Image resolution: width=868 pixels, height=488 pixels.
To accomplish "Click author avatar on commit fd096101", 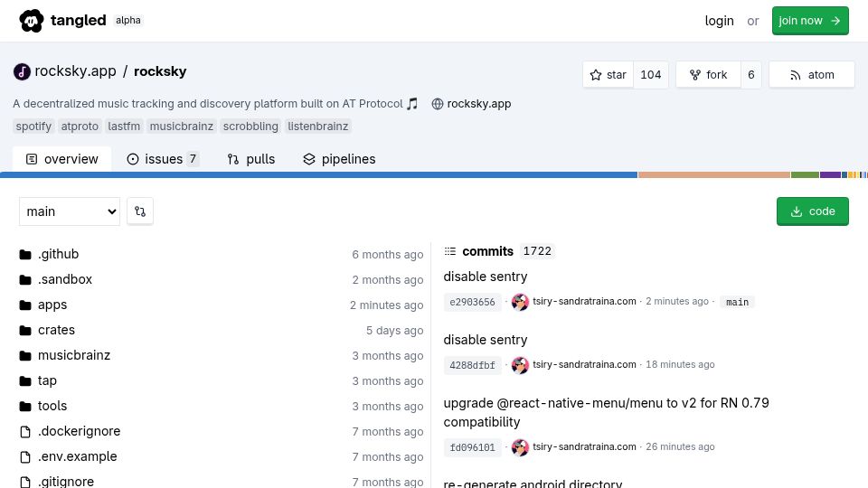I will tap(520, 447).
